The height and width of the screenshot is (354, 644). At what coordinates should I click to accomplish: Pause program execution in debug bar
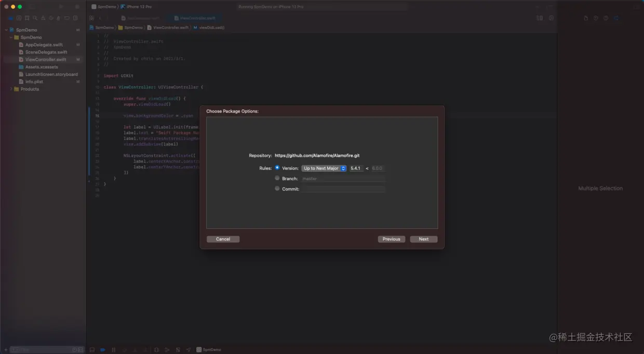(x=113, y=350)
